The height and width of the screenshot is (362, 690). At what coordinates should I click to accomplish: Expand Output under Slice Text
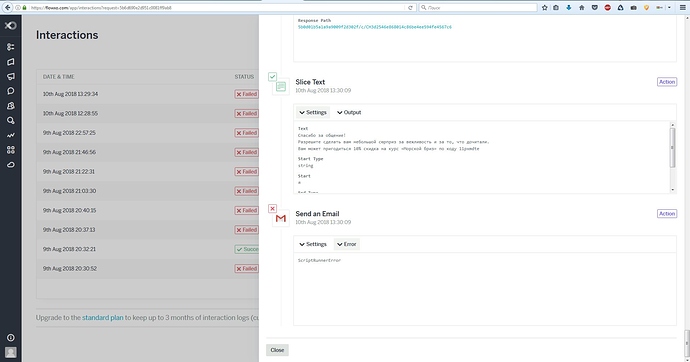point(349,113)
